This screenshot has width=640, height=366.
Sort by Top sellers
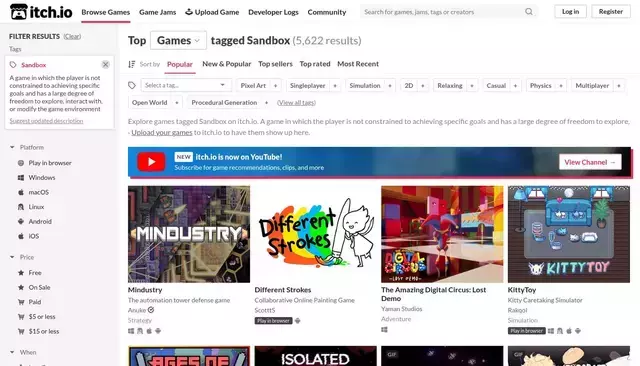276,64
